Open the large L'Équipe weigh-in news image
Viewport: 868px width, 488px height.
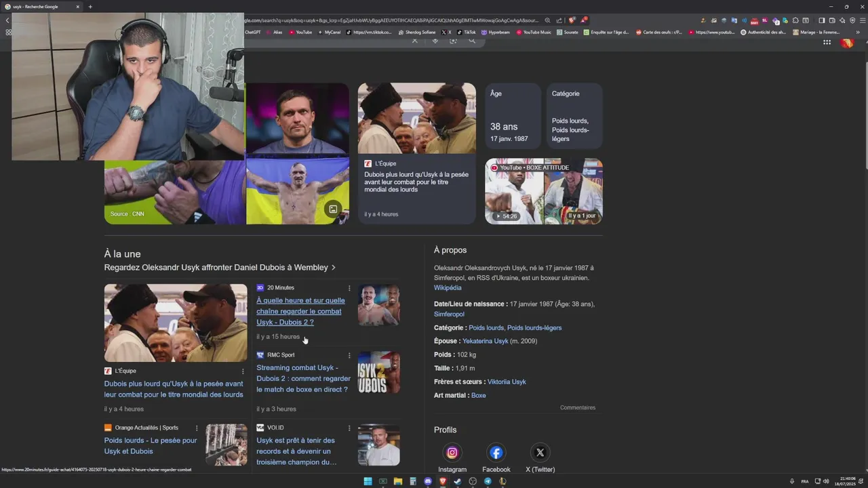(x=176, y=323)
